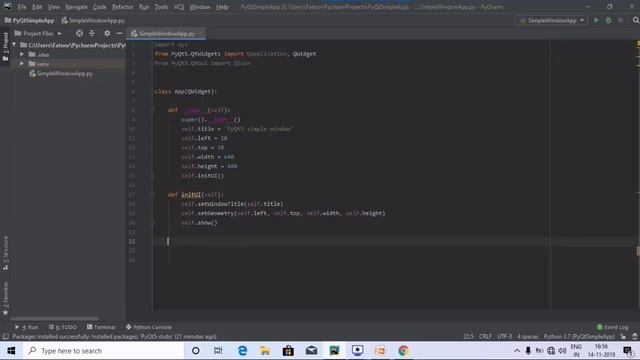
Task: Click the UTF-8 encoding indicator
Action: pos(504,336)
